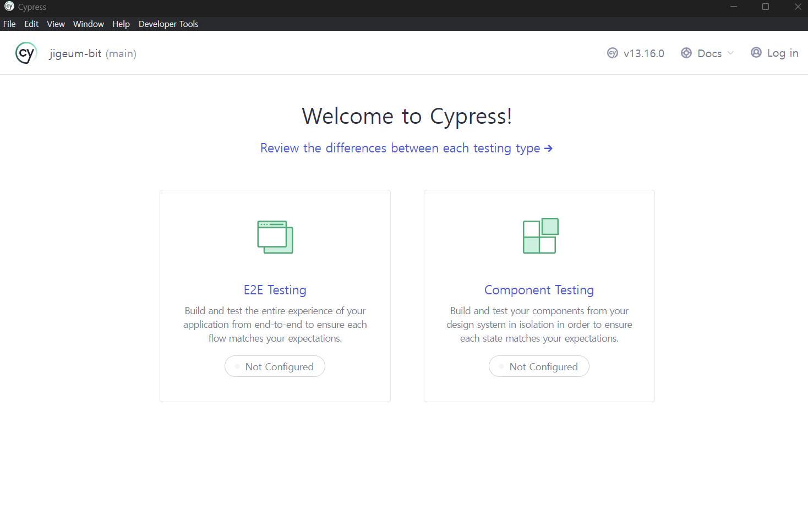Viewport: 808px width, 532px height.
Task: Click the E2E Testing browser window icon
Action: [275, 237]
